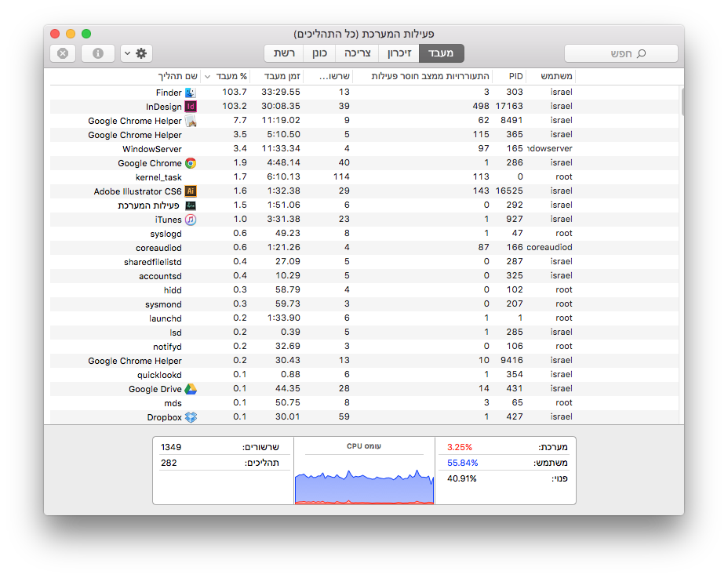Select the WindowServer process row
The image size is (728, 578).
point(364,149)
